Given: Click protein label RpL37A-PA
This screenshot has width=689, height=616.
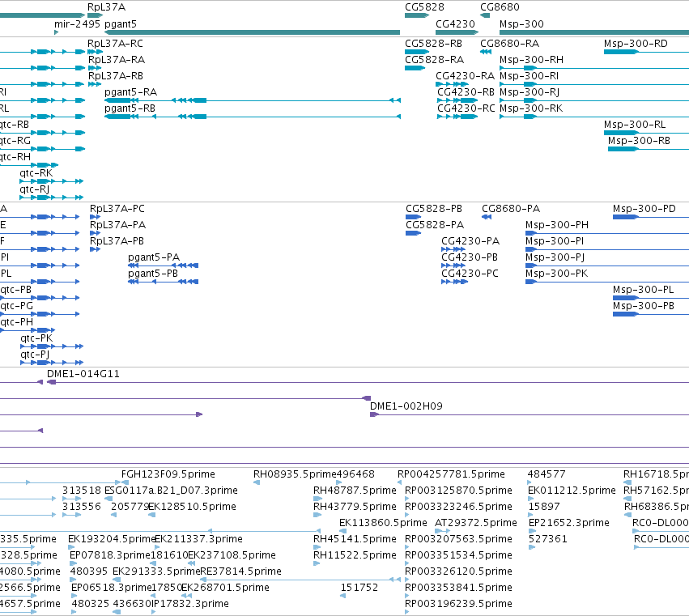Looking at the screenshot, I should coord(117,225).
